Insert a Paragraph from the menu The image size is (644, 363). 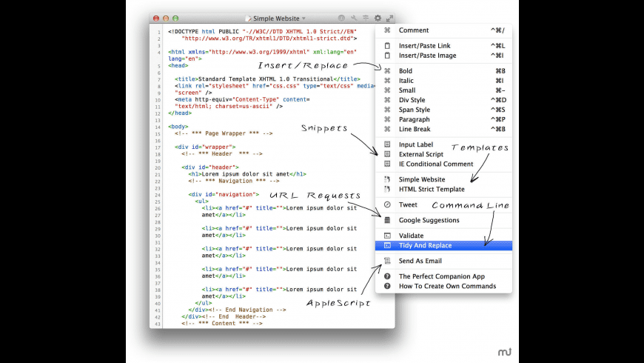point(443,119)
